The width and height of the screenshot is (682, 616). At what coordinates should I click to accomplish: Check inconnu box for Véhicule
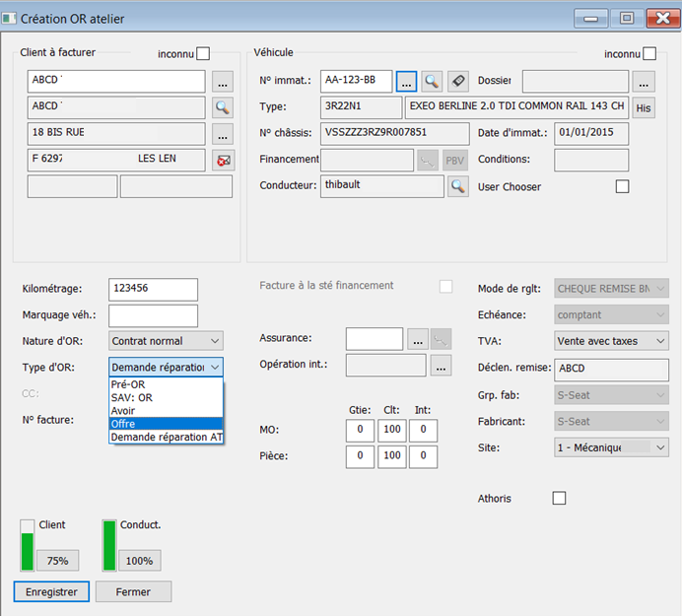coord(648,53)
